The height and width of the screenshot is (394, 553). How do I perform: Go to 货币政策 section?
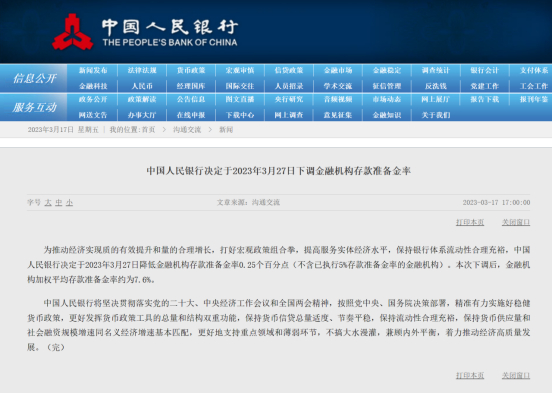[191, 71]
